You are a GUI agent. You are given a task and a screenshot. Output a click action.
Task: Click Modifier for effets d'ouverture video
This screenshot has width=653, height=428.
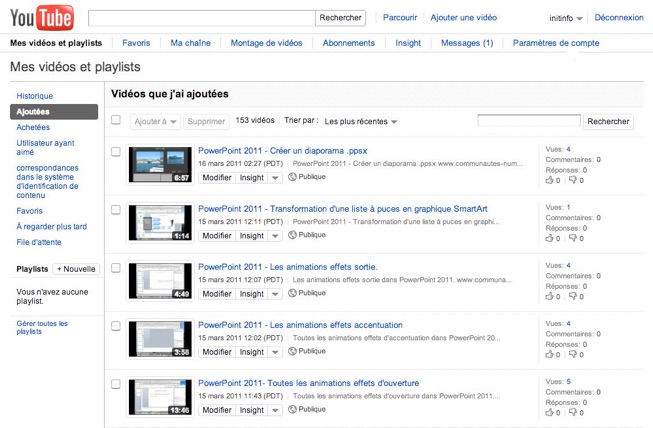pyautogui.click(x=217, y=410)
